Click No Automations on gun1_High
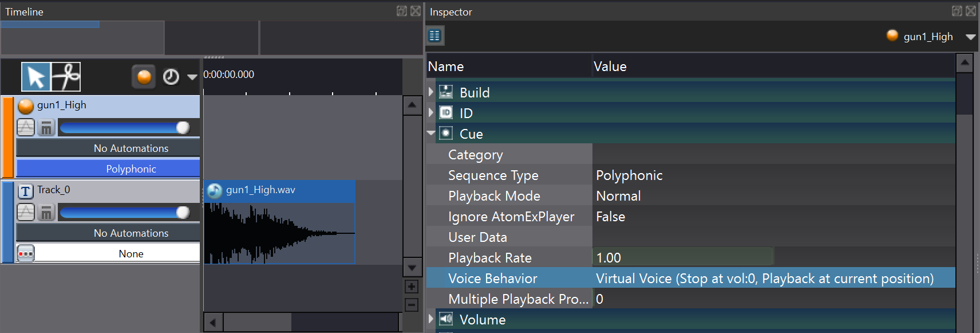 [108, 148]
